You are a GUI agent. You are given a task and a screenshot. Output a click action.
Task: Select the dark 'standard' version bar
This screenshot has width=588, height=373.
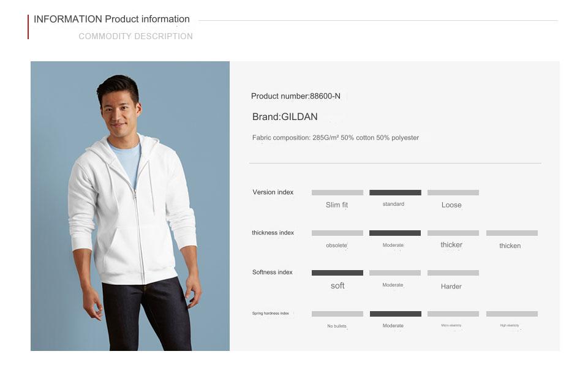pos(395,192)
